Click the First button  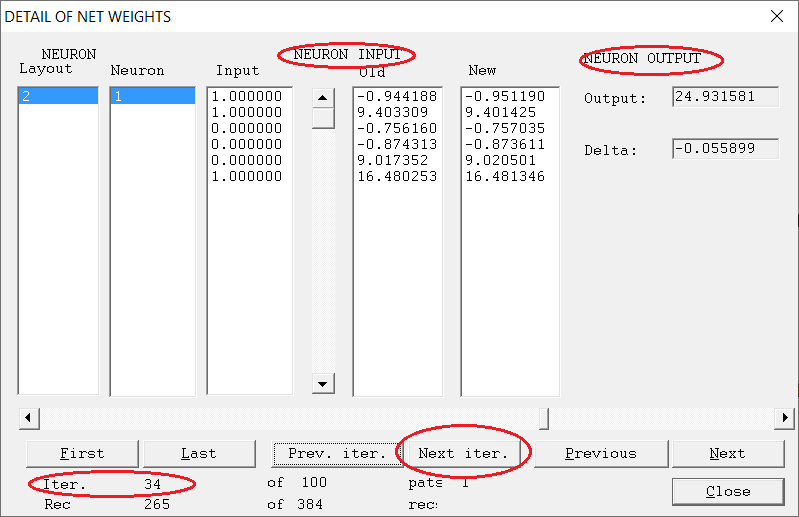pyautogui.click(x=82, y=453)
